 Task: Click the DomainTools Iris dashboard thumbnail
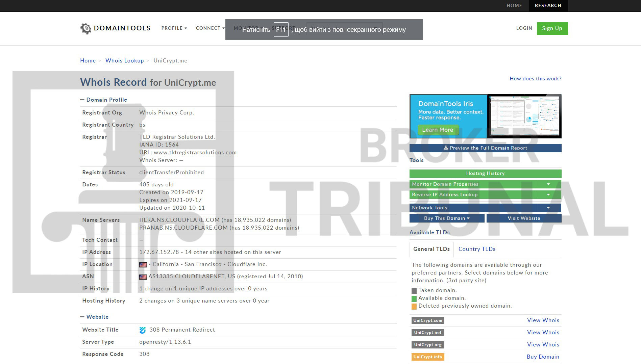(524, 116)
